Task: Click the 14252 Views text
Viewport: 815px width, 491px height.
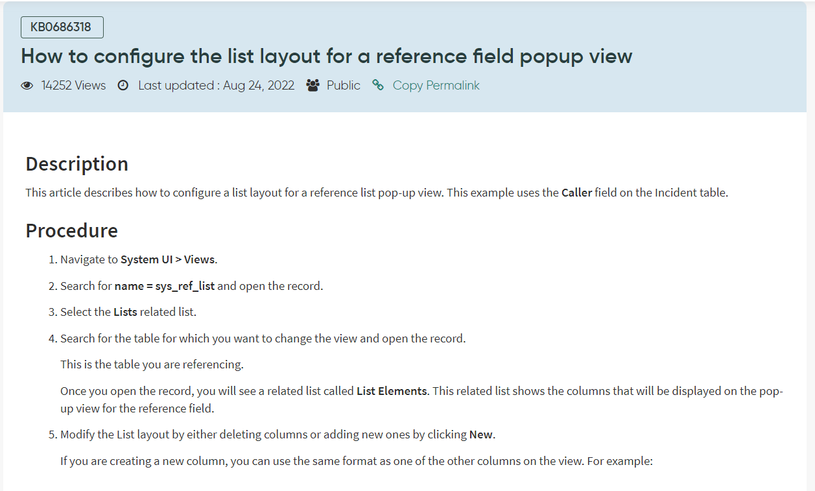Action: (73, 85)
